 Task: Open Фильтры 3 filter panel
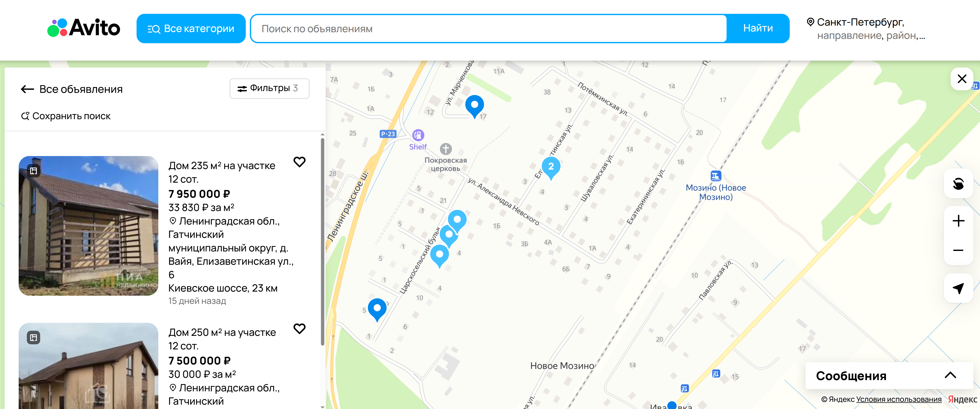[x=269, y=89]
